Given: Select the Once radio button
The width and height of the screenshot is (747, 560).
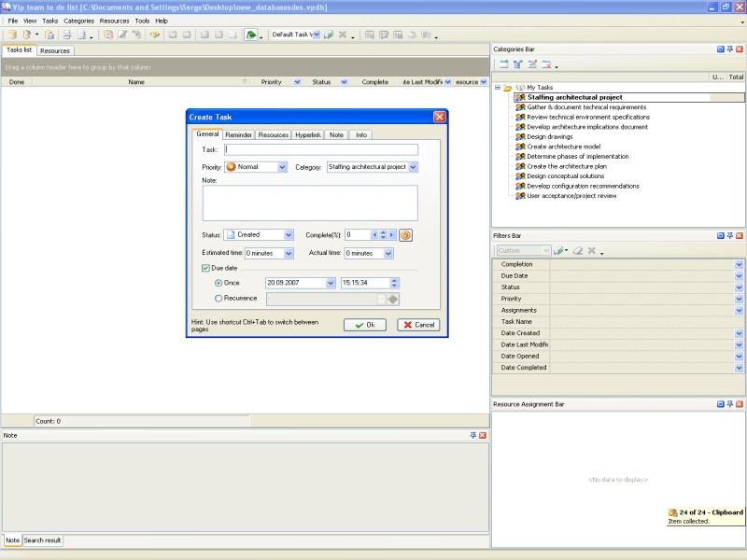Looking at the screenshot, I should [x=219, y=283].
